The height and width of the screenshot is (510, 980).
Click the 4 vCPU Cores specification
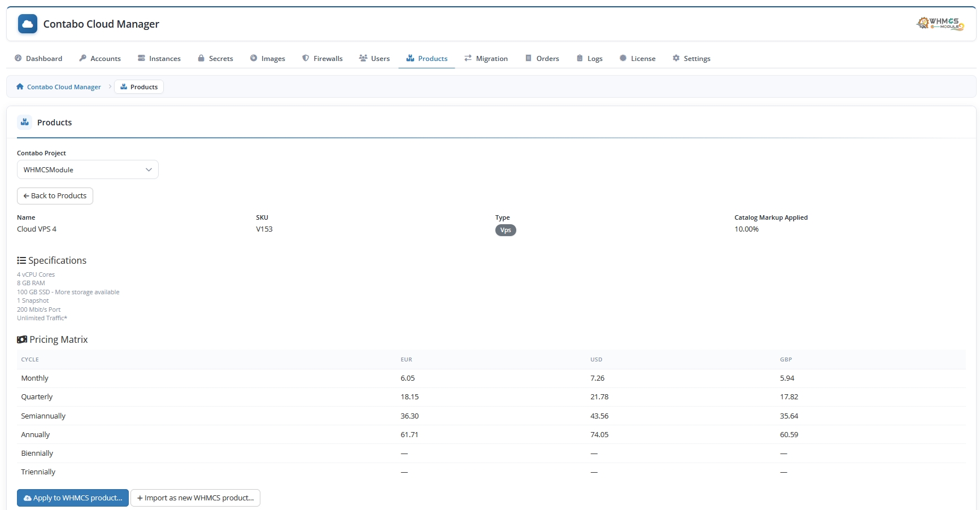click(36, 274)
